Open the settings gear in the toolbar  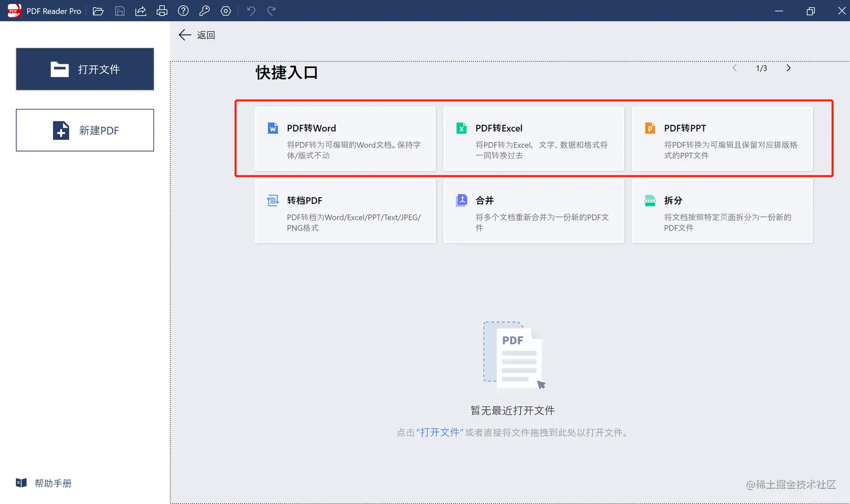[x=225, y=11]
